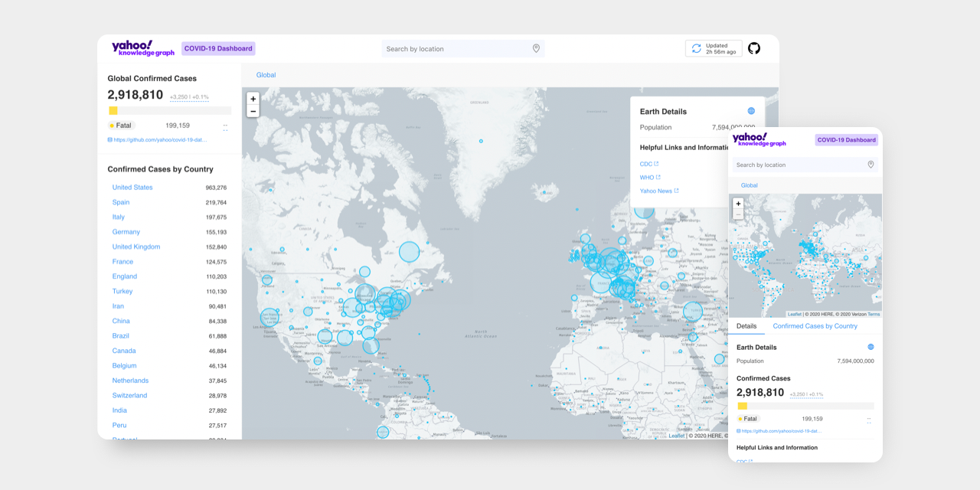Select India in country list
Screen dimensions: 980x490
(119, 410)
